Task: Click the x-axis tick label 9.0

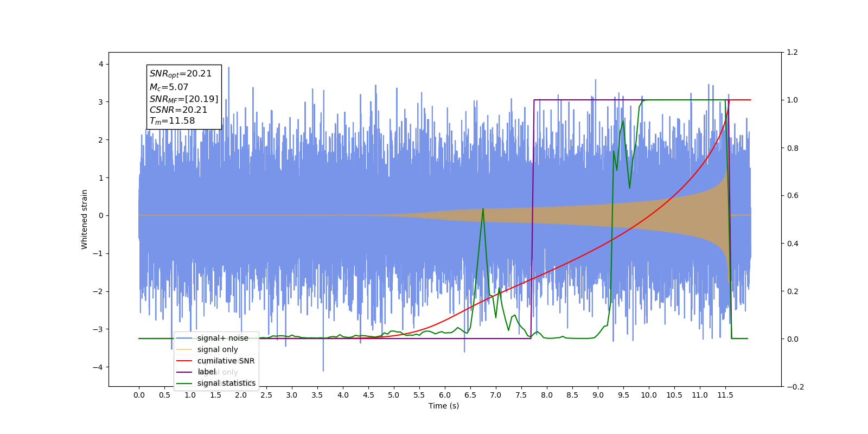Action: (598, 395)
